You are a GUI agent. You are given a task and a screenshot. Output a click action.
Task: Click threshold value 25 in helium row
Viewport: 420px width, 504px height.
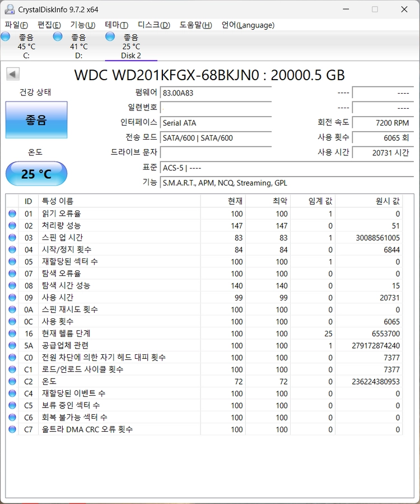coord(328,334)
